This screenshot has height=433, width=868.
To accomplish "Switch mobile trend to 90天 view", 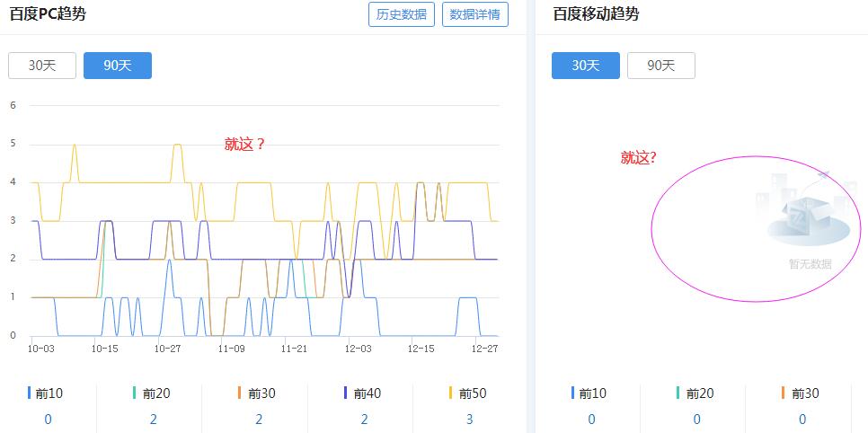I will (661, 66).
